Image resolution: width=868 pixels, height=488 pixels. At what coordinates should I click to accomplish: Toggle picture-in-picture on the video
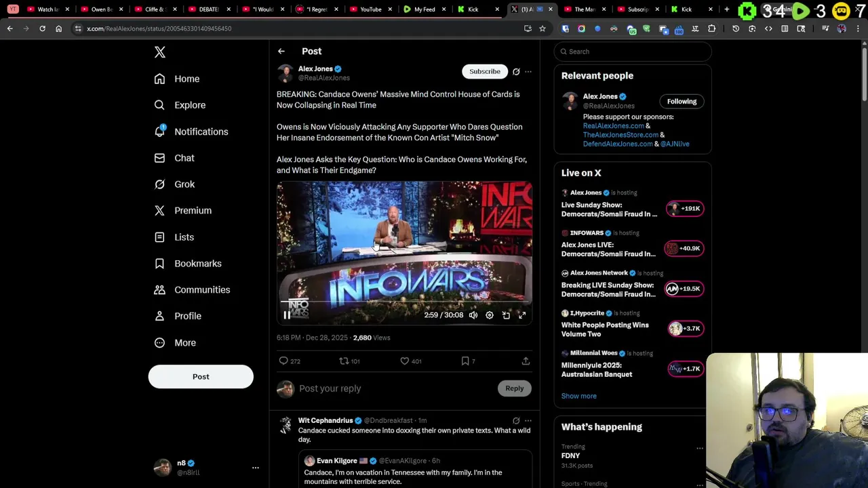click(506, 315)
